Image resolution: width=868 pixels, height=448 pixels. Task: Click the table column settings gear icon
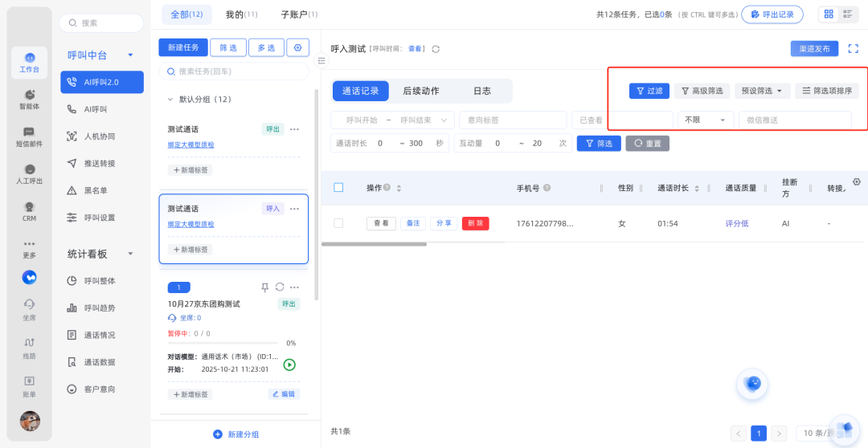[856, 182]
